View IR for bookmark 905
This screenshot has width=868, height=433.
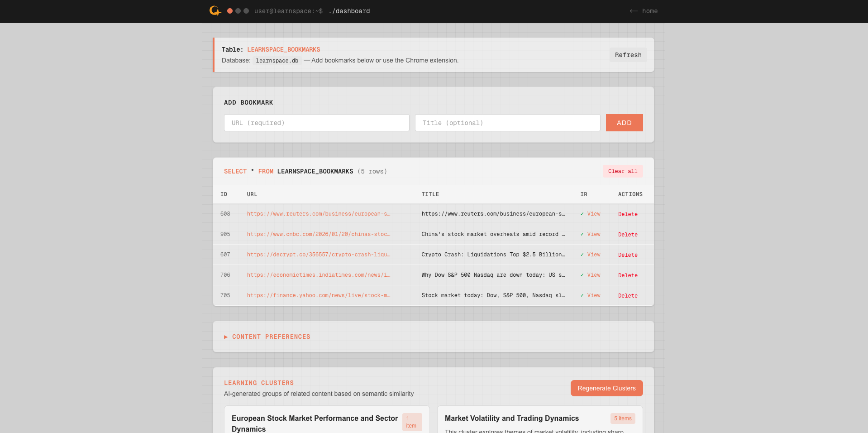[594, 234]
